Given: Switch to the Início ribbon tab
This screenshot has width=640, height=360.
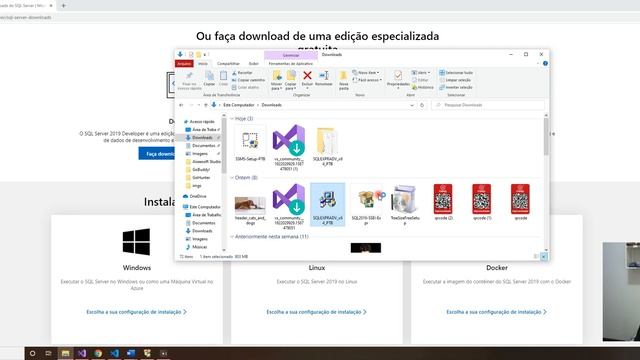Looking at the screenshot, I should click(203, 64).
